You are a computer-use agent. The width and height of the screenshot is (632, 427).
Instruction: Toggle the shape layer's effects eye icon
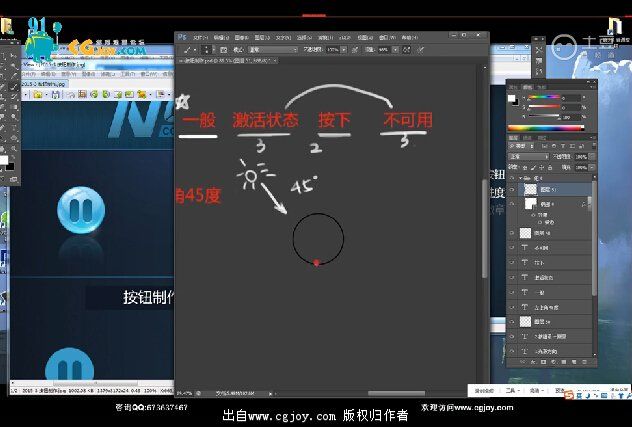(x=534, y=215)
